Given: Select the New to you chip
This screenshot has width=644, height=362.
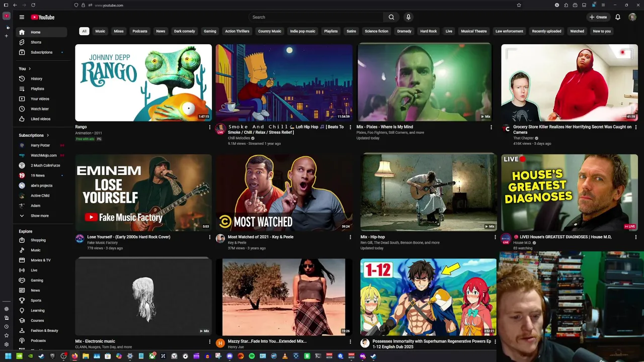Looking at the screenshot, I should [x=602, y=31].
